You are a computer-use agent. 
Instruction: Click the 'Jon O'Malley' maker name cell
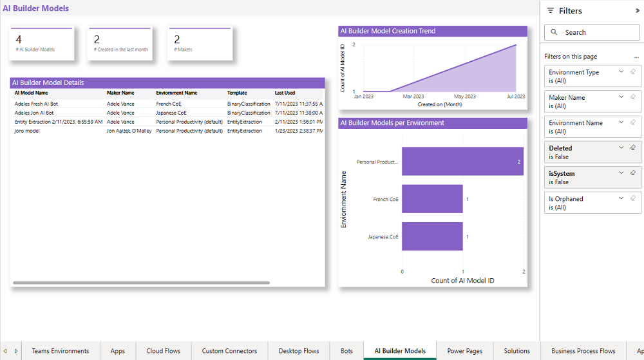(x=129, y=131)
